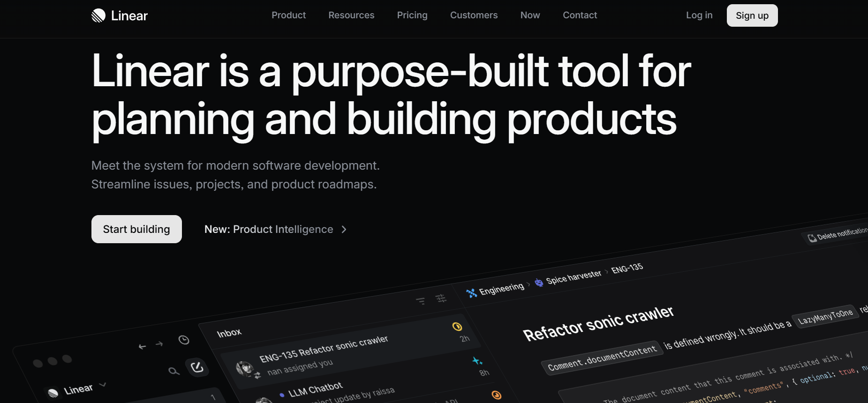
Task: Click the back arrow in the app preview
Action: pyautogui.click(x=143, y=347)
